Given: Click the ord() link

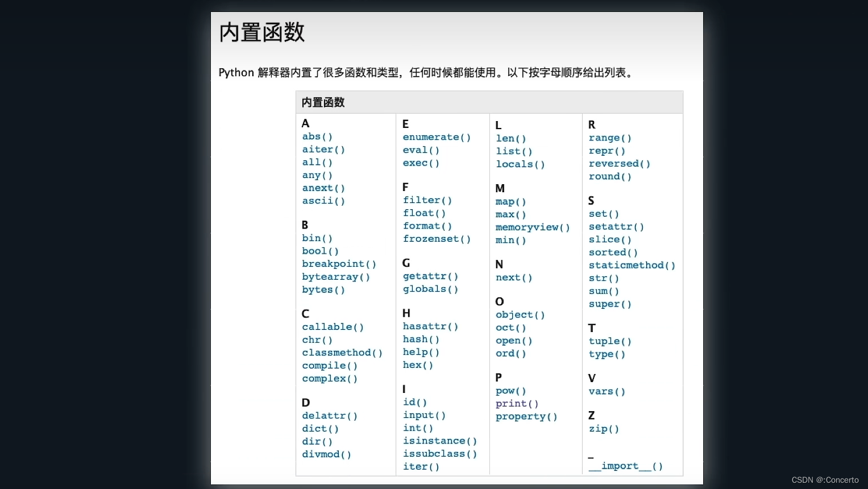Looking at the screenshot, I should click(511, 354).
